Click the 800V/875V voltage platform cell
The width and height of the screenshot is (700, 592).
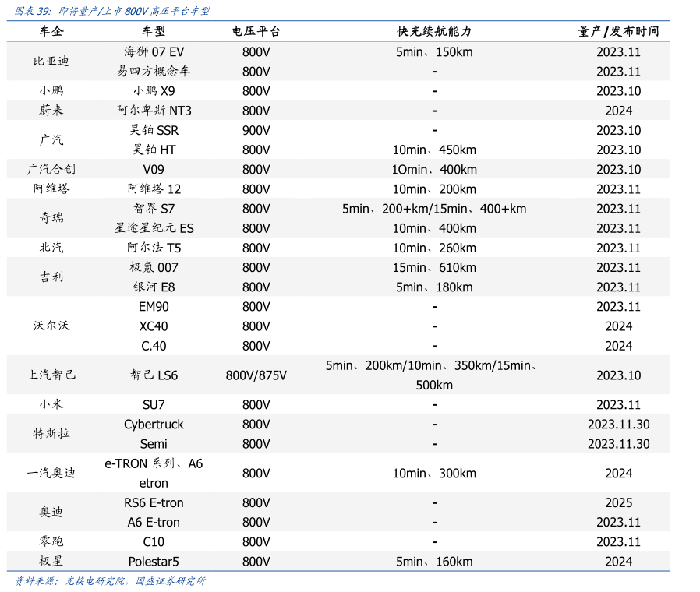tap(256, 375)
